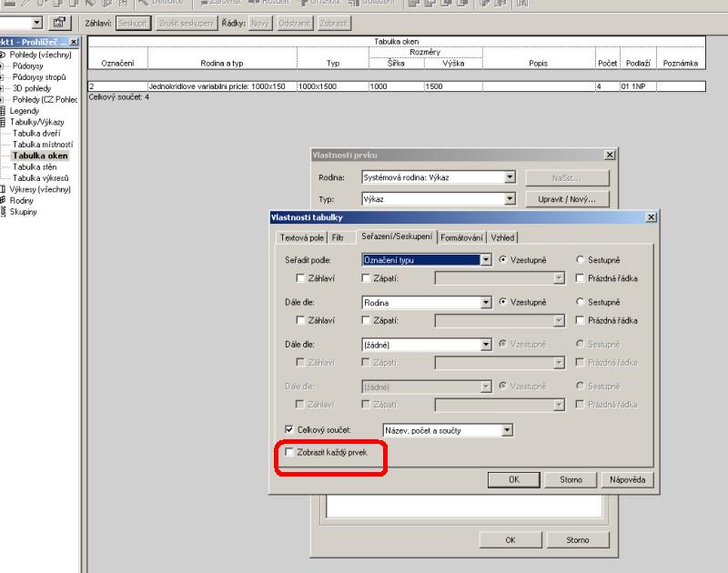Image resolution: width=728 pixels, height=573 pixels.
Task: Click the Výška 1500 cell
Action: pyautogui.click(x=453, y=86)
